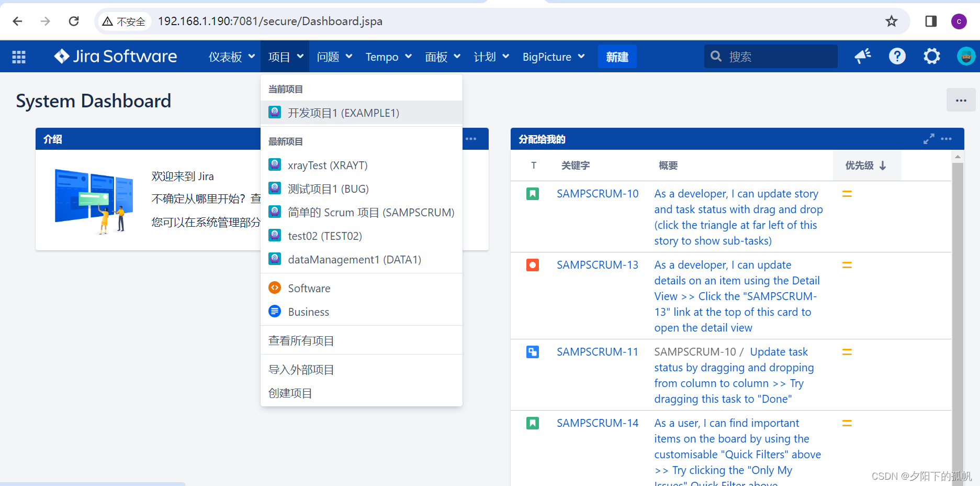Viewport: 980px width, 486px height.
Task: Open the 分配给我的 gadget options menu
Action: coord(947,139)
